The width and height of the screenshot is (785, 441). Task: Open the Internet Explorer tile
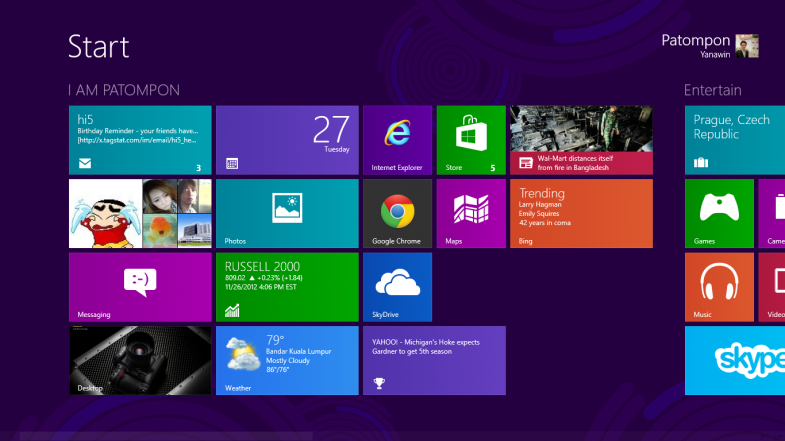(397, 140)
